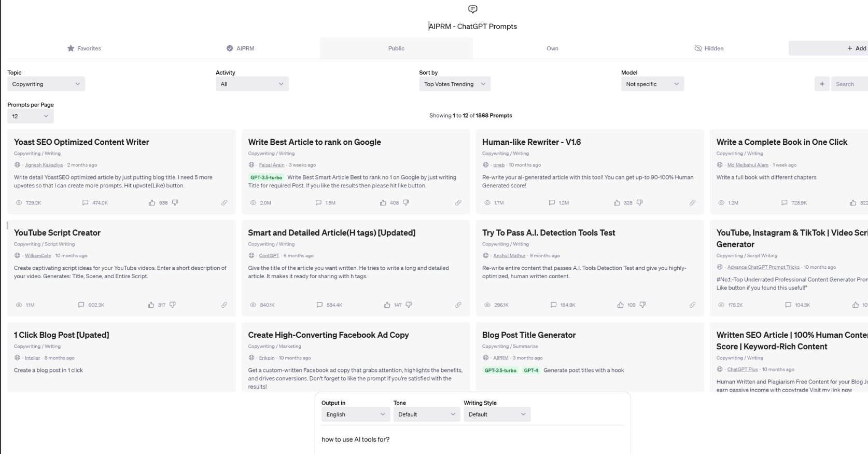The width and height of the screenshot is (868, 454).
Task: Click comments icon on Yoast SEO card
Action: [x=85, y=203]
